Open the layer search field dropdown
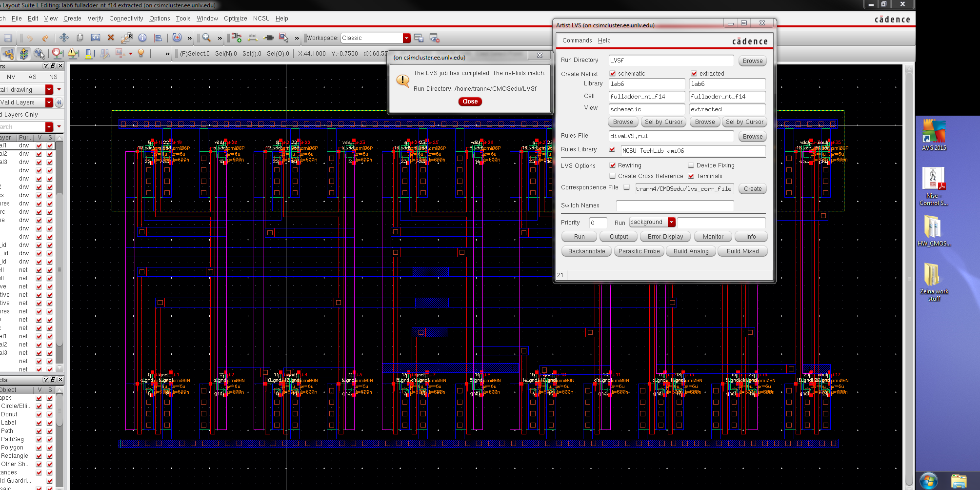The image size is (980, 490). pyautogui.click(x=49, y=127)
